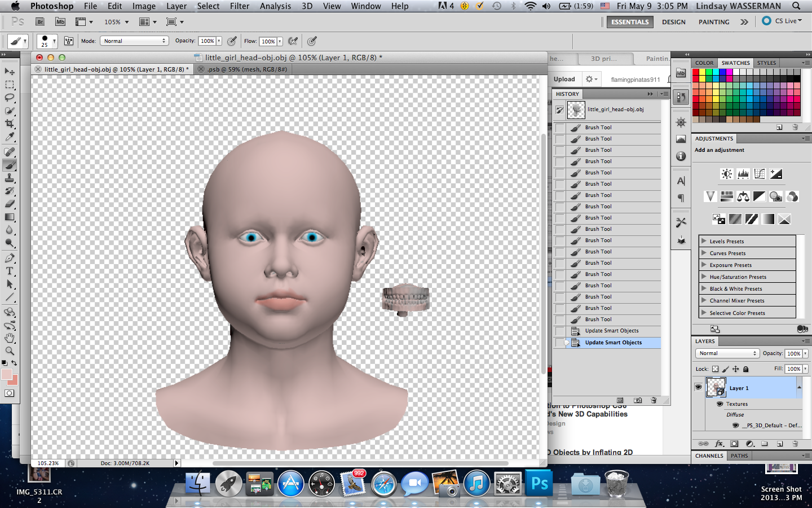Open the Filter menu
This screenshot has height=508, width=812.
[240, 6]
